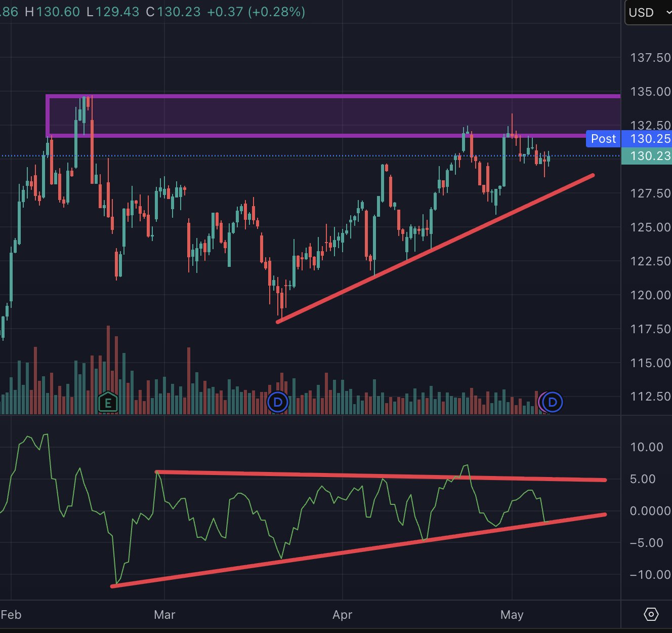Screen dimensions: 672x633
Task: Select the red ascending trend line on price
Action: [x=435, y=248]
